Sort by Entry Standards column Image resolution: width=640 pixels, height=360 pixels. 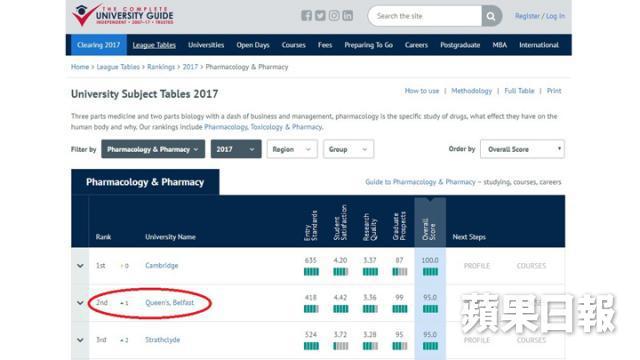pyautogui.click(x=311, y=225)
